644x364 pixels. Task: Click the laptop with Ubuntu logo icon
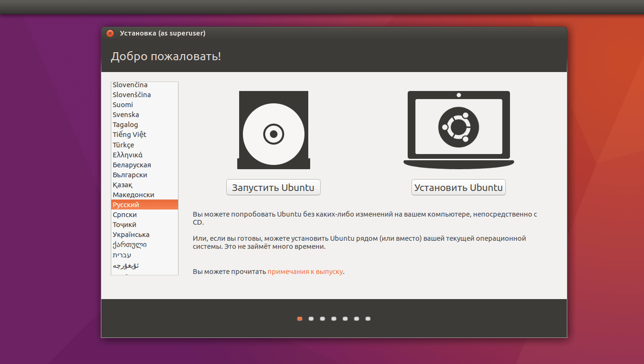tap(458, 130)
